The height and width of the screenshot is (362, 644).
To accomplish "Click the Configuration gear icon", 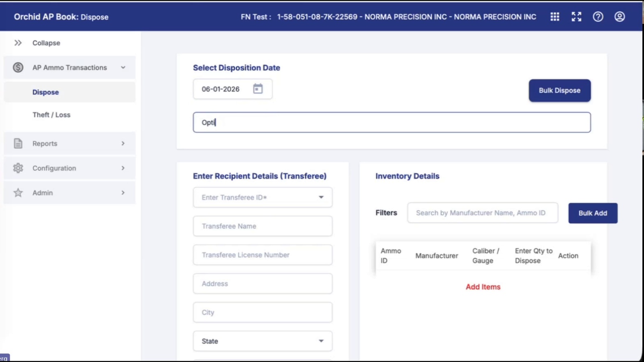I will pyautogui.click(x=18, y=168).
